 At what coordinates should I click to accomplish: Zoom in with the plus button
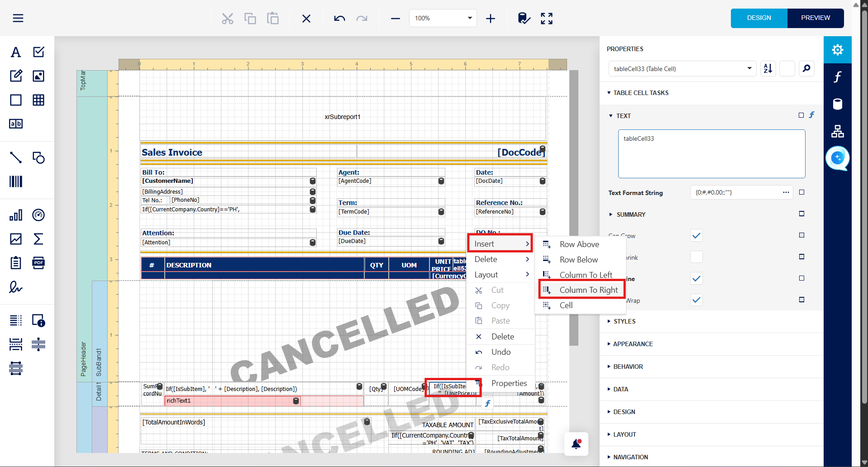491,19
